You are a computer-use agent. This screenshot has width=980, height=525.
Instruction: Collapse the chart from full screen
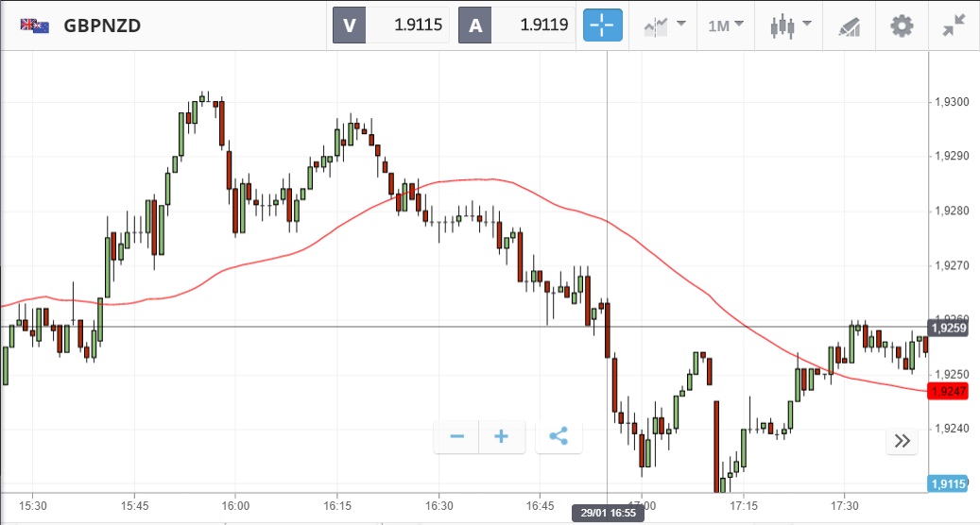(954, 25)
